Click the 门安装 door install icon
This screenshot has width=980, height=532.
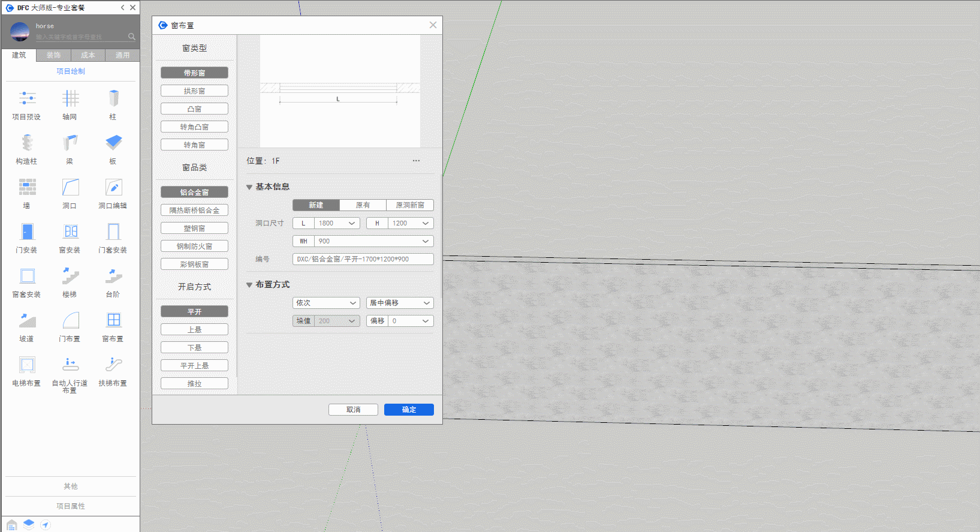(27, 232)
